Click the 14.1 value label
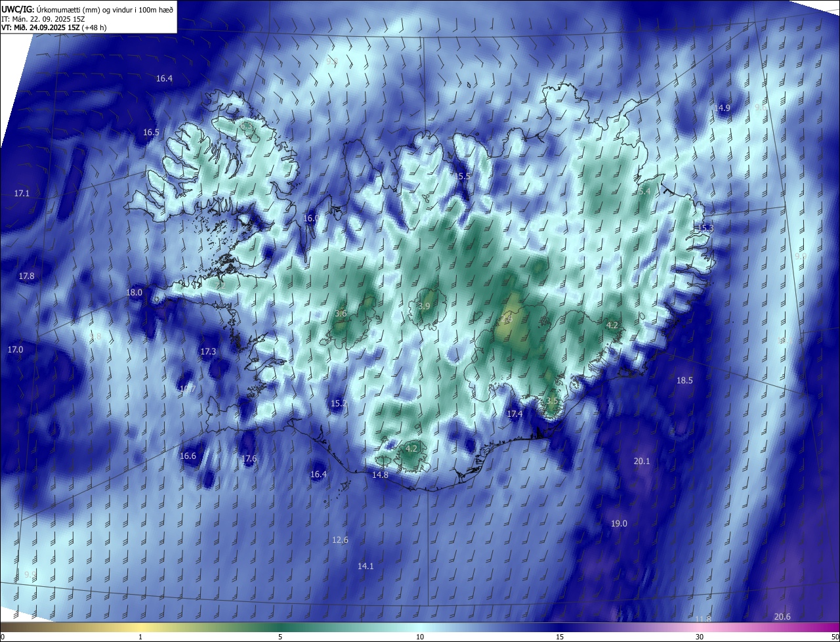This screenshot has height=642, width=840. pos(366,566)
